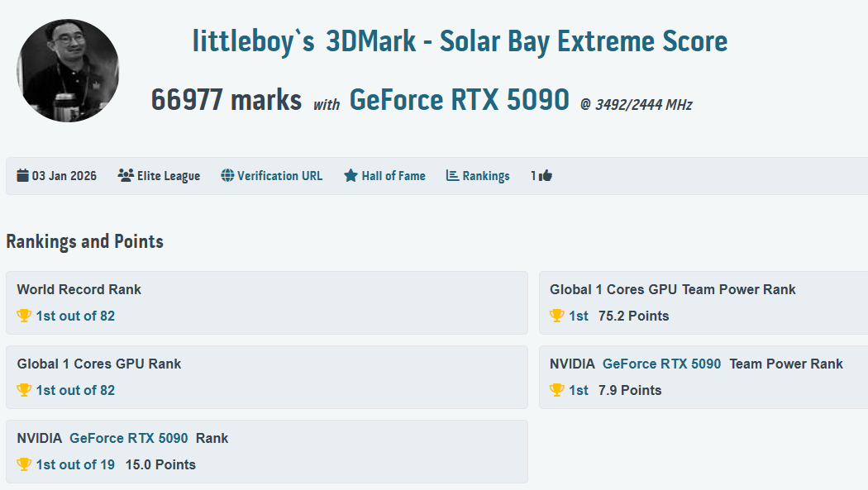Screen dimensions: 868x490
Task: Click the trophy beside Global 1 Cores GPU Rank
Action: click(x=24, y=390)
